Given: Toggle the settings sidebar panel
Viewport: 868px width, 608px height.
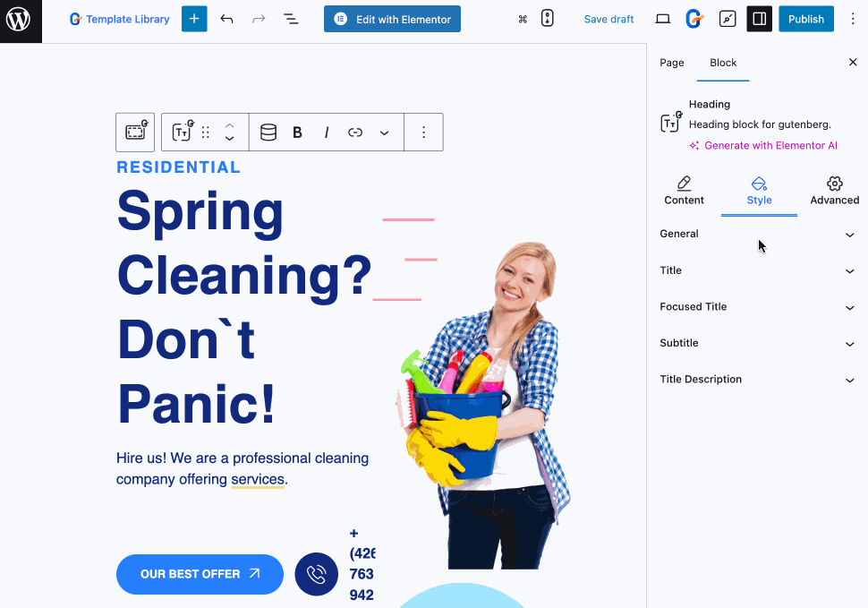Looking at the screenshot, I should pyautogui.click(x=759, y=18).
